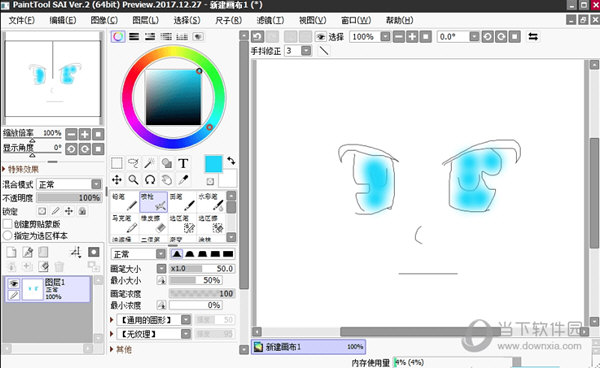Click the cyan foreground color swatch
600x368 pixels.
pos(214,164)
